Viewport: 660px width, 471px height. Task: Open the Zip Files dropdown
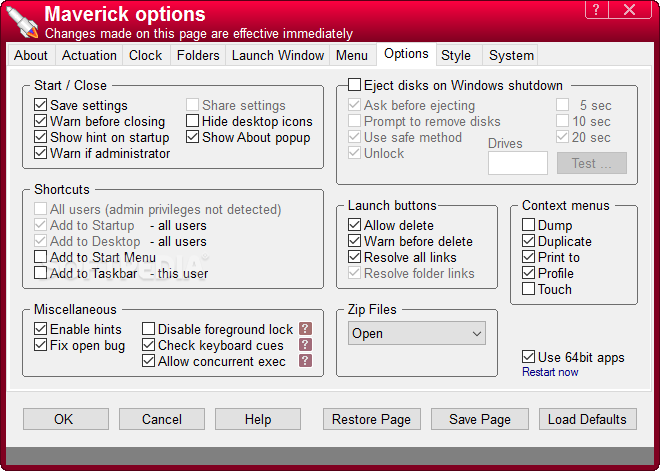click(417, 333)
